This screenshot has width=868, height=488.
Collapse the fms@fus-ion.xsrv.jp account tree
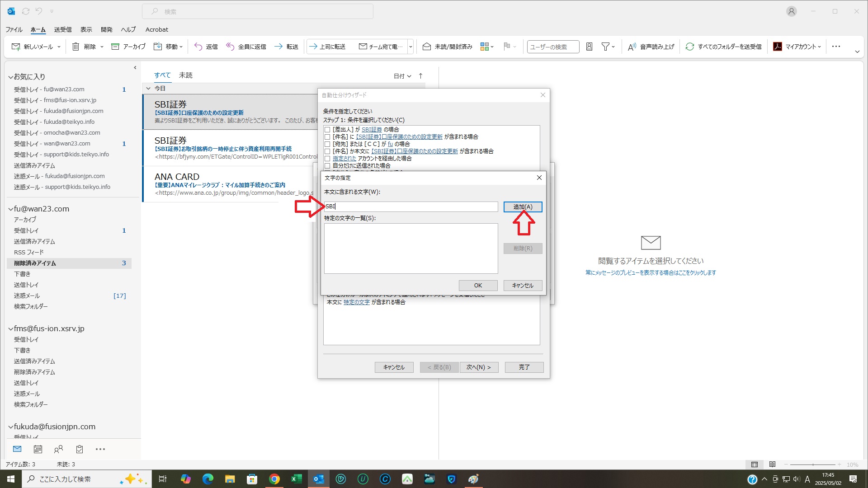(10, 329)
